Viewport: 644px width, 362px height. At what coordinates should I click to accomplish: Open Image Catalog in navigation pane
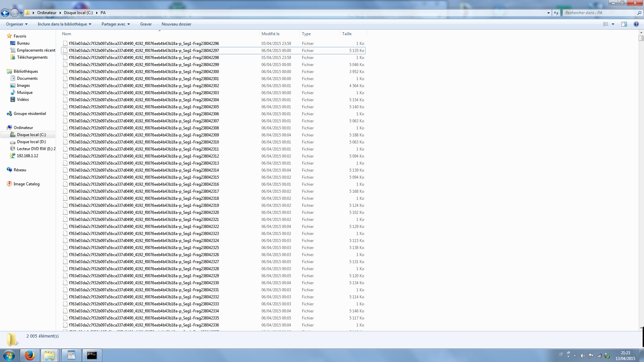[26, 184]
